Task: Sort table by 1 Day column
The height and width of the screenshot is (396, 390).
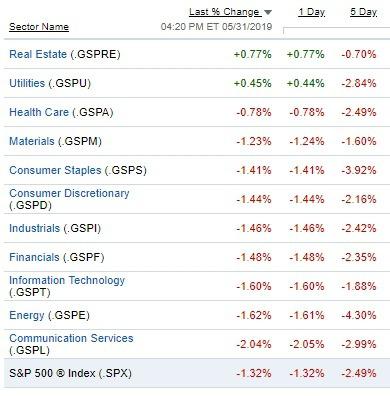Action: click(x=311, y=12)
